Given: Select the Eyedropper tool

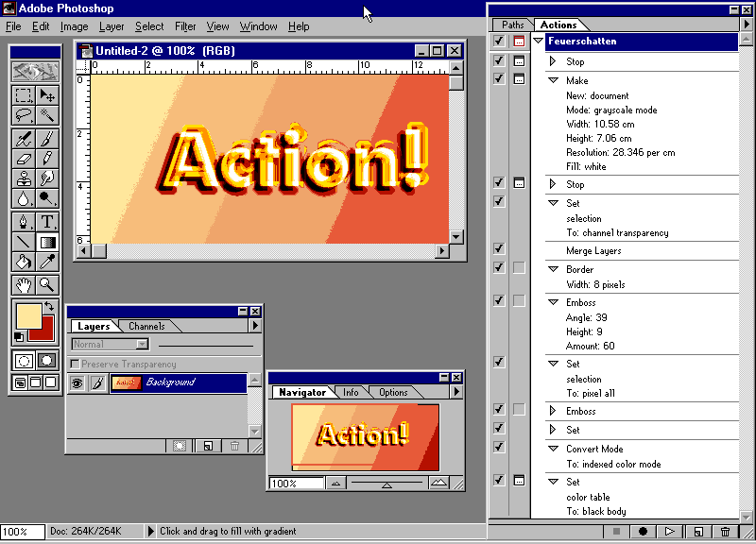Looking at the screenshot, I should (x=47, y=262).
